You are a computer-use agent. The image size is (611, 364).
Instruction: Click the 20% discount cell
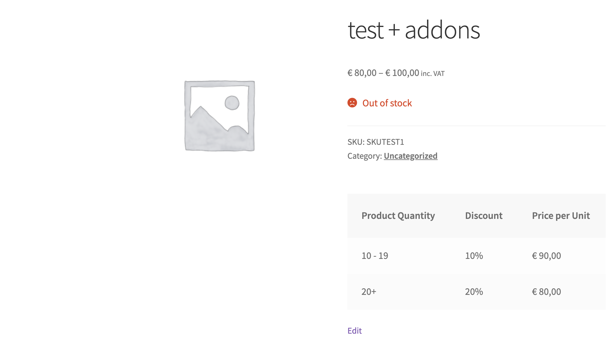(474, 292)
